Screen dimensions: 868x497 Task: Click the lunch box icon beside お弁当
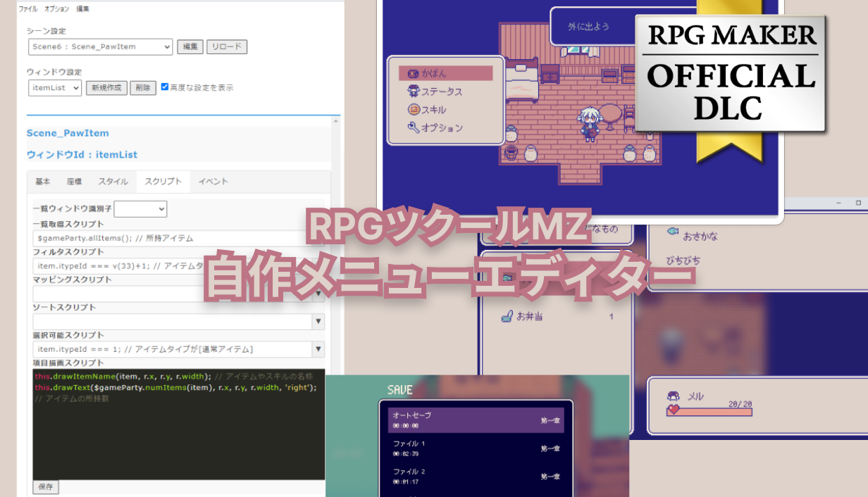pyautogui.click(x=506, y=316)
